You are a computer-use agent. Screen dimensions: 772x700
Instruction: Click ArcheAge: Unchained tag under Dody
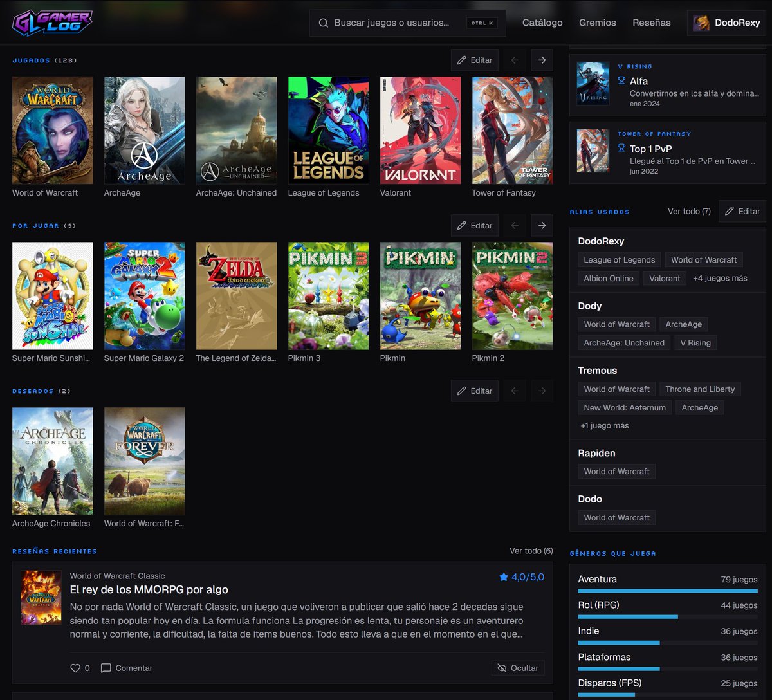pyautogui.click(x=624, y=343)
